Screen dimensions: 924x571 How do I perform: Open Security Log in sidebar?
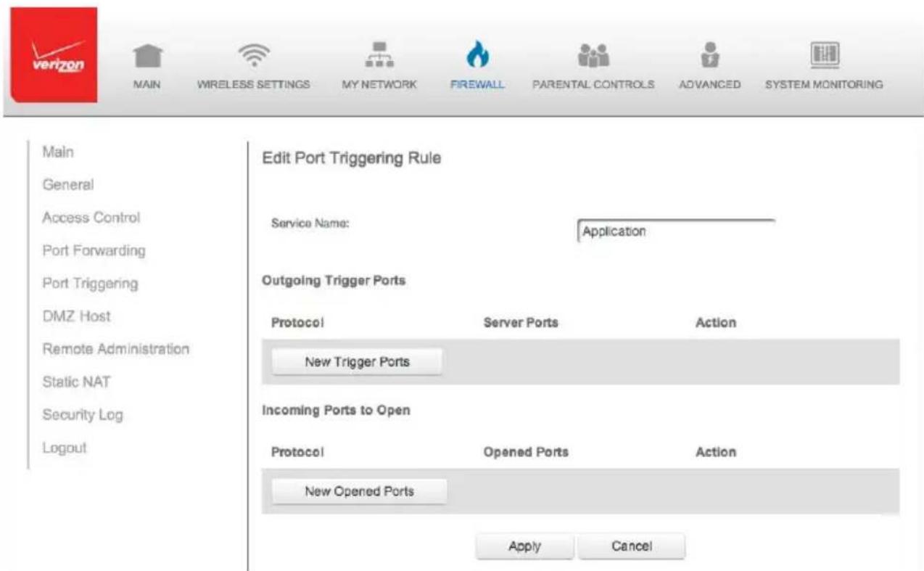[x=83, y=415]
